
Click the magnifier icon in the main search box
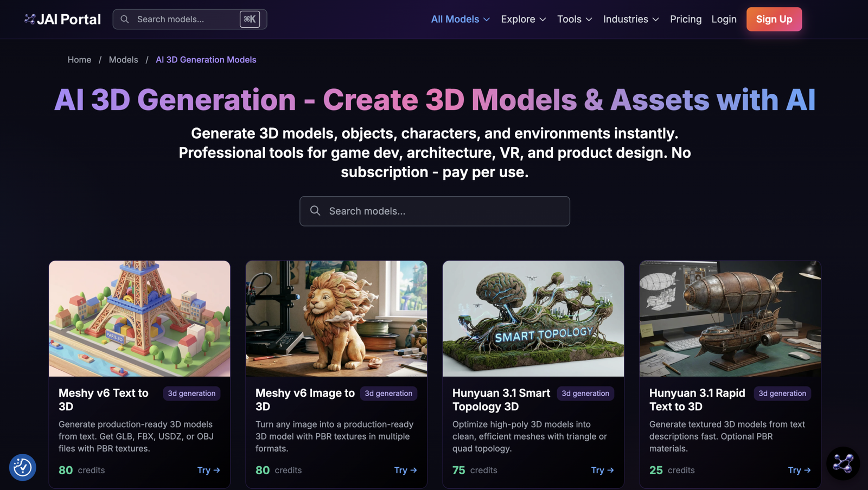click(315, 211)
